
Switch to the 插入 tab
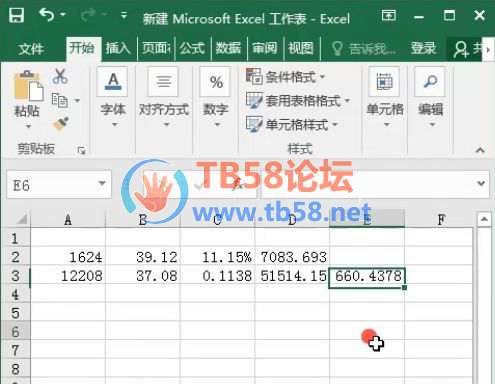118,49
